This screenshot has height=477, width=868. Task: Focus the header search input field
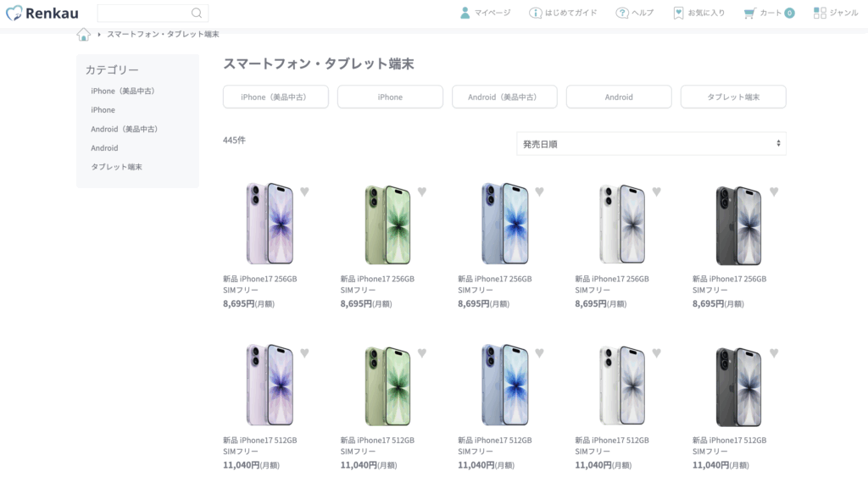pos(143,13)
